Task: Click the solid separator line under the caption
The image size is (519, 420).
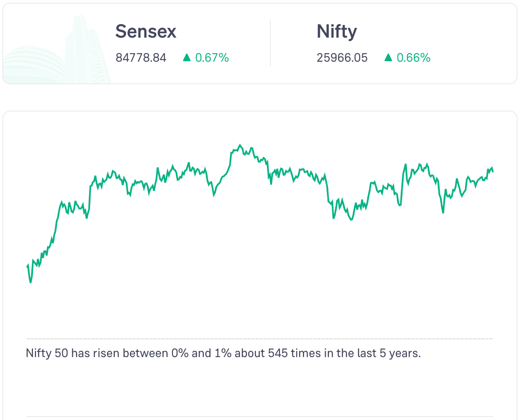Action: click(x=259, y=417)
